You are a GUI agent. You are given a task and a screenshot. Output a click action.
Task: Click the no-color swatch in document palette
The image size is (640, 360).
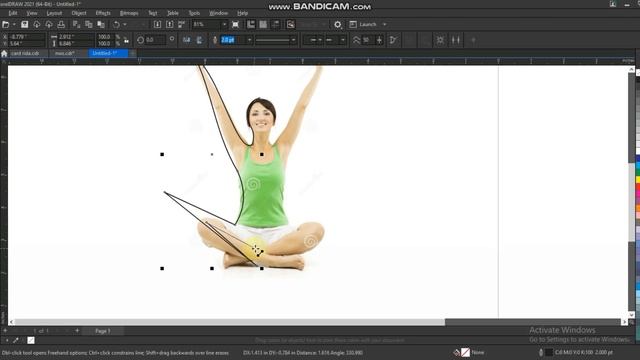pos(31,340)
